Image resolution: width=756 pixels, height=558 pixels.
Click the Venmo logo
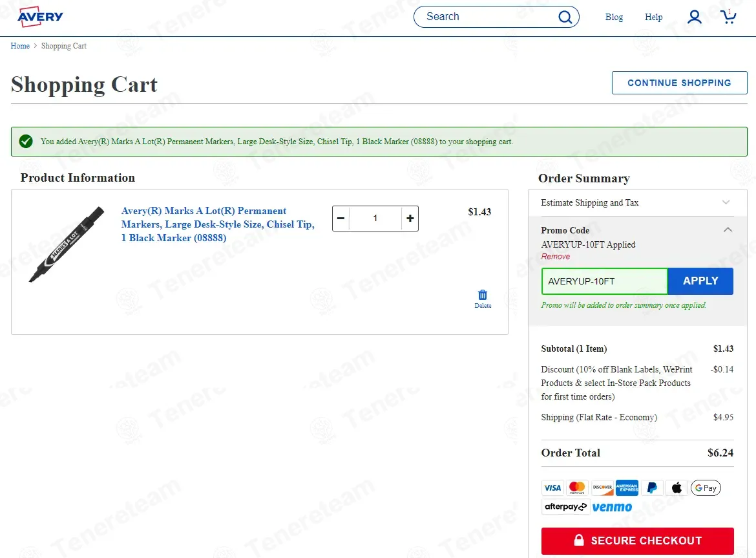[x=612, y=508]
